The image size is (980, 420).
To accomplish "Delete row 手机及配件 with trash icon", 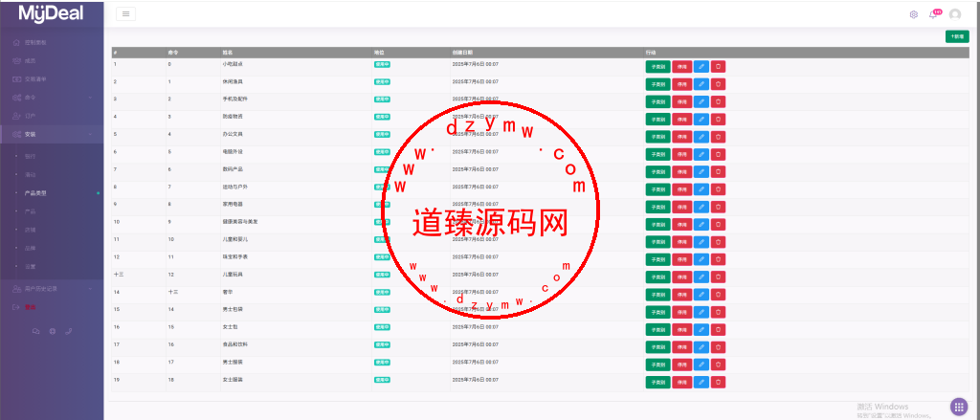I will pos(718,101).
